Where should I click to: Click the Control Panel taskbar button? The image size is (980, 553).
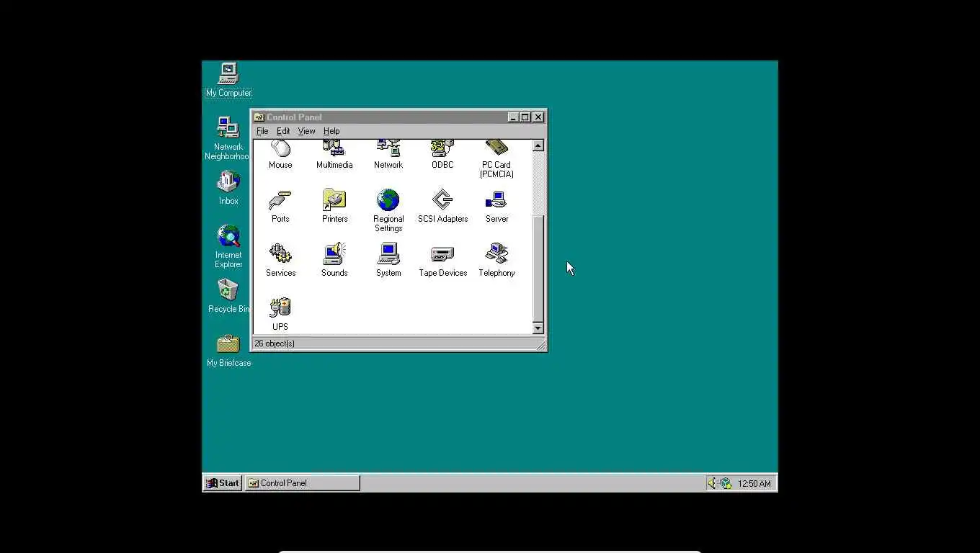pos(303,483)
